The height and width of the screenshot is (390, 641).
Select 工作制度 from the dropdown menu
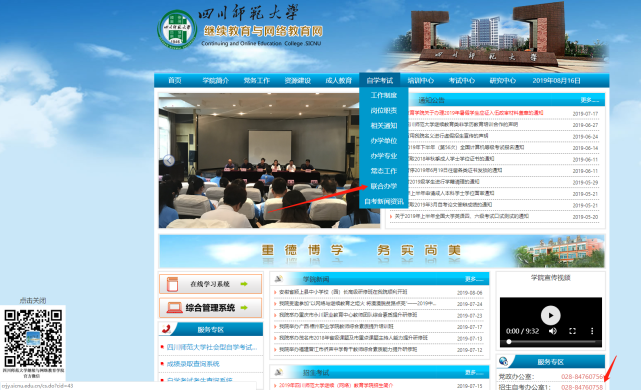(x=383, y=95)
